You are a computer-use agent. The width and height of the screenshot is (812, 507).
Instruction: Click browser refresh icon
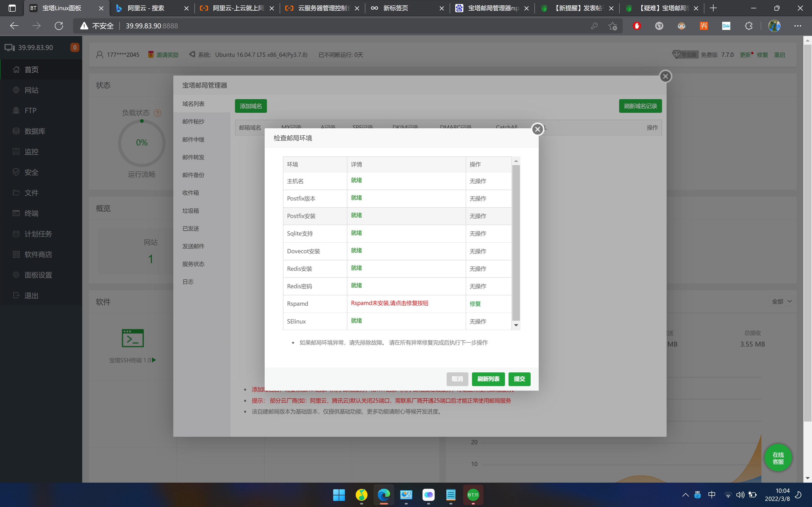click(59, 26)
